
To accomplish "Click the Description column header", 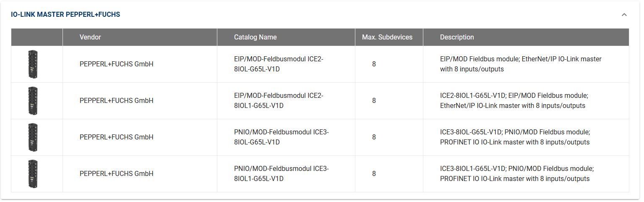I will (457, 37).
